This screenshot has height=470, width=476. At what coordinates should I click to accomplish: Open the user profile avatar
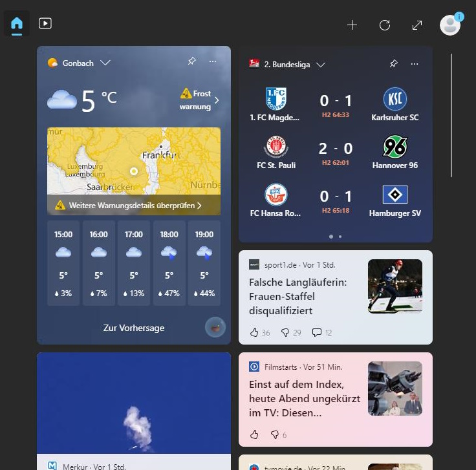pyautogui.click(x=450, y=25)
